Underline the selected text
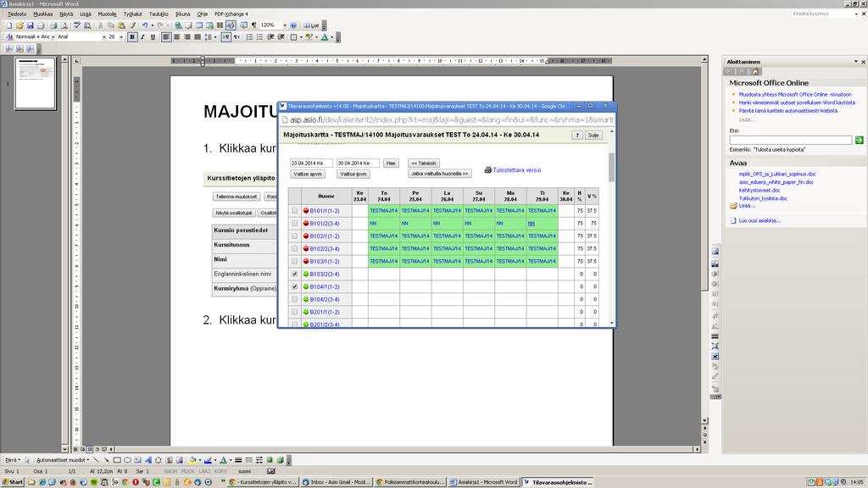 tap(153, 37)
